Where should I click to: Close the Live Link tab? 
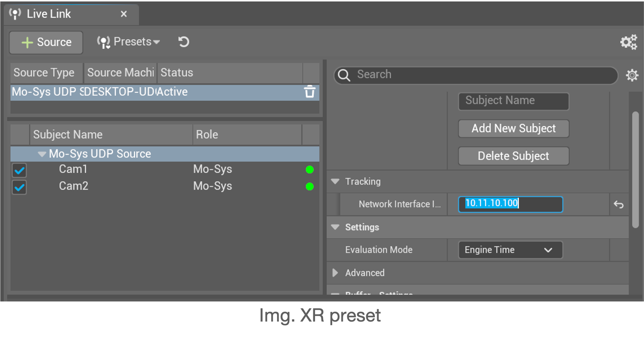point(124,14)
